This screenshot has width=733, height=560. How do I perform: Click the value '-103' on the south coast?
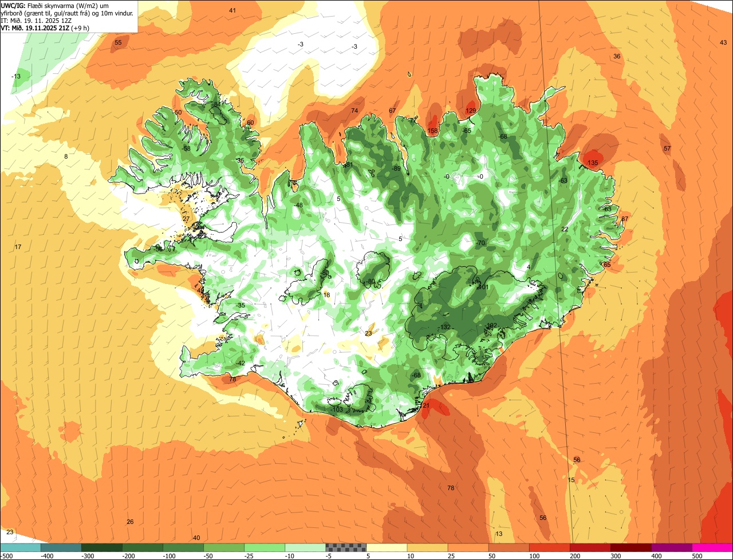click(337, 409)
